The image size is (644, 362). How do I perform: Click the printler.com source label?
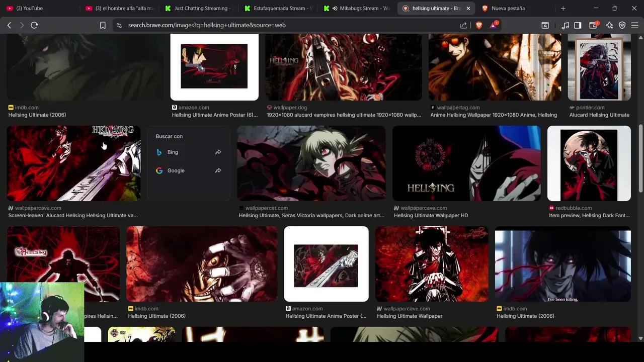[590, 107]
